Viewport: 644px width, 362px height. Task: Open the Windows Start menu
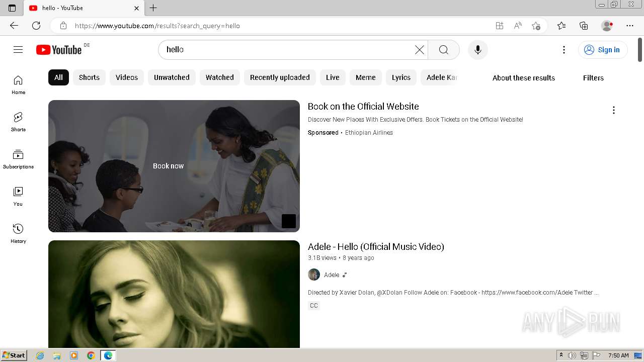(14, 355)
